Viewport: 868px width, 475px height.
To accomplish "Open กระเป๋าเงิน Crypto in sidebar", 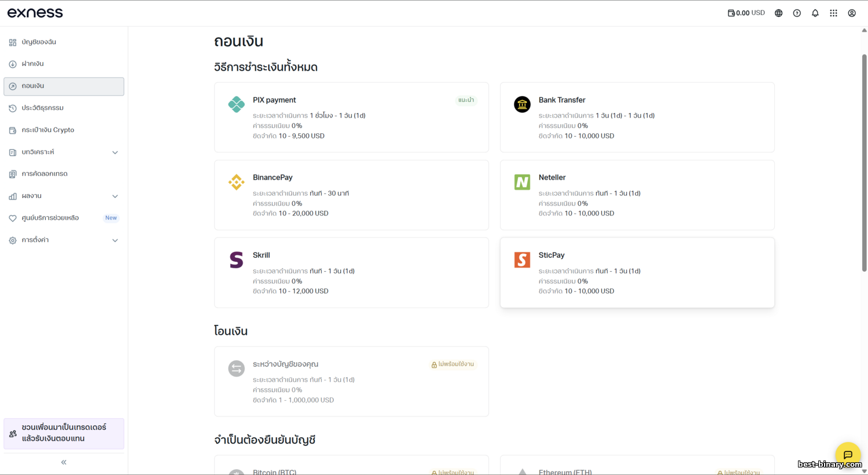I will point(47,130).
